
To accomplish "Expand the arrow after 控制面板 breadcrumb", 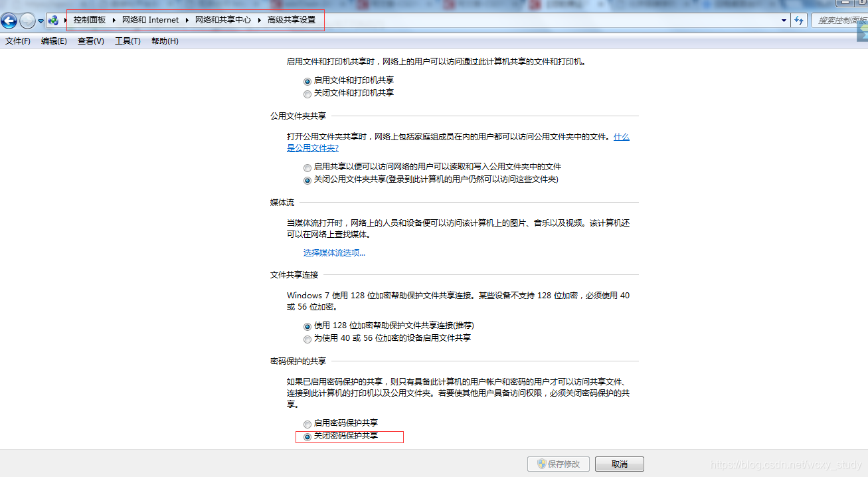I will click(114, 20).
